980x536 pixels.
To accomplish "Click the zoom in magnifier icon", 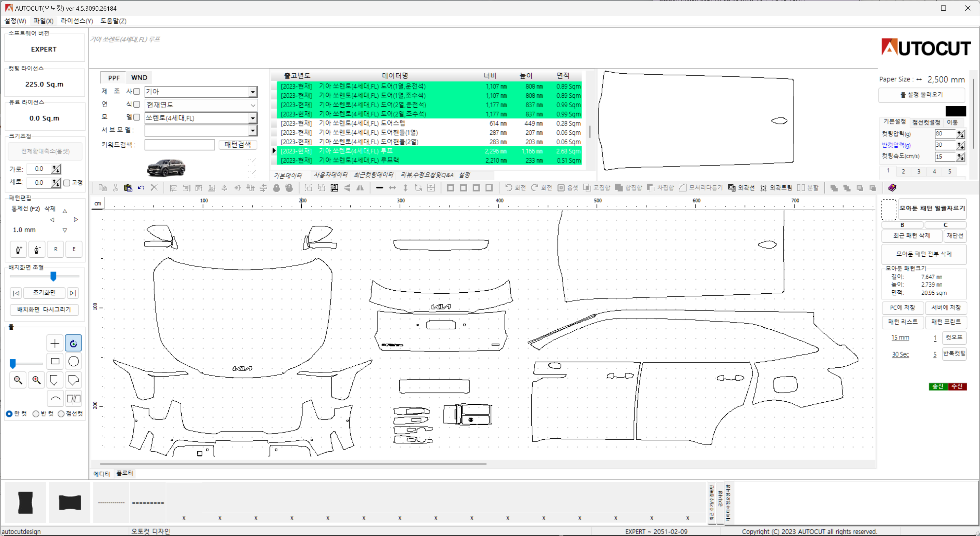I will click(x=37, y=380).
